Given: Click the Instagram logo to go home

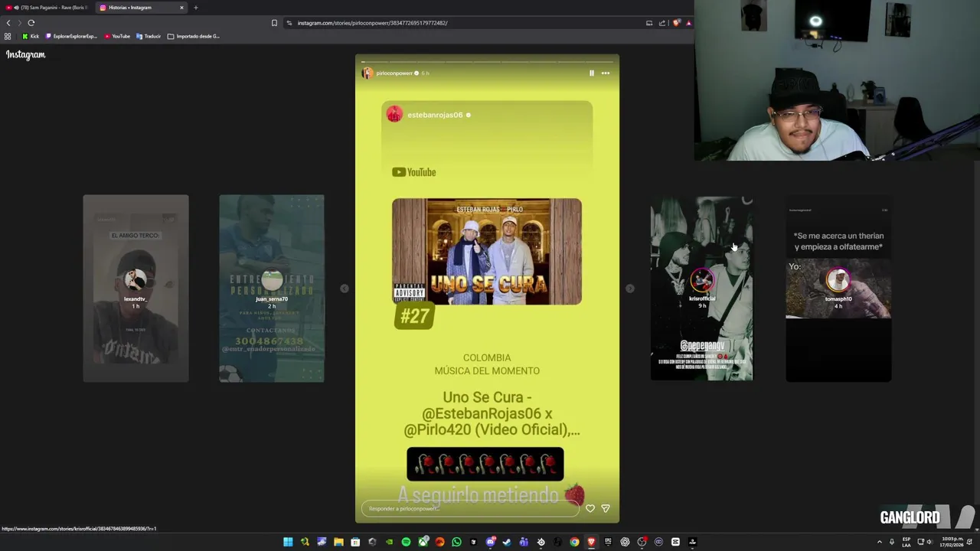Looking at the screenshot, I should point(26,54).
